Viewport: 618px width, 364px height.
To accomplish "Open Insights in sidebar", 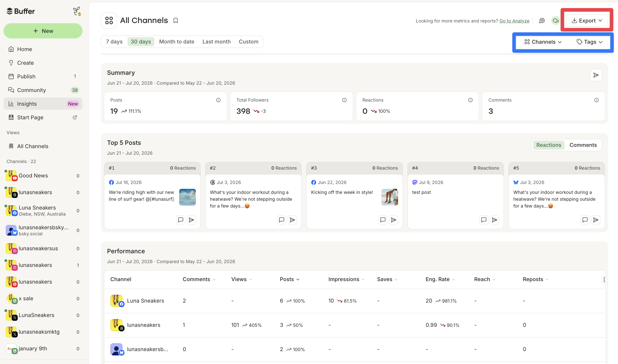I will pyautogui.click(x=43, y=104).
